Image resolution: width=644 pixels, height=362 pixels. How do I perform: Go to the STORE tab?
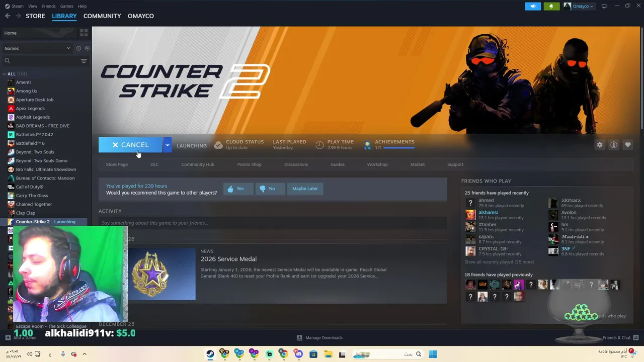(x=35, y=16)
